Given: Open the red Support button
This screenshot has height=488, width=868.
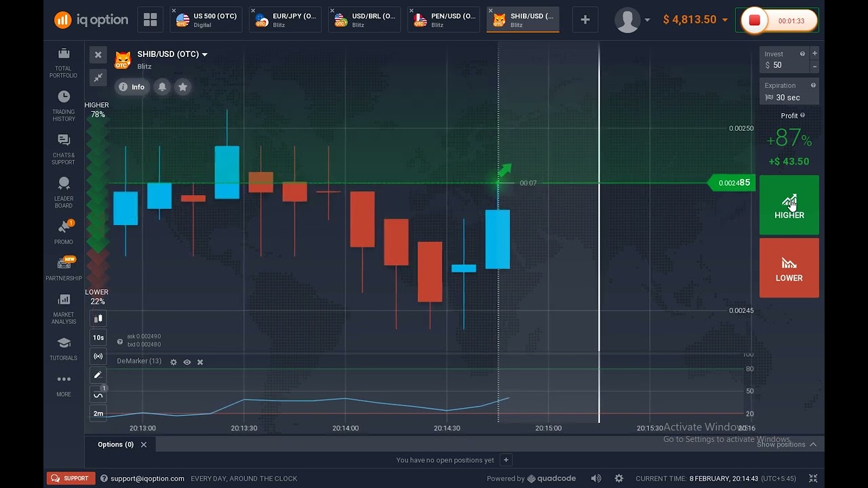Looking at the screenshot, I should click(71, 479).
